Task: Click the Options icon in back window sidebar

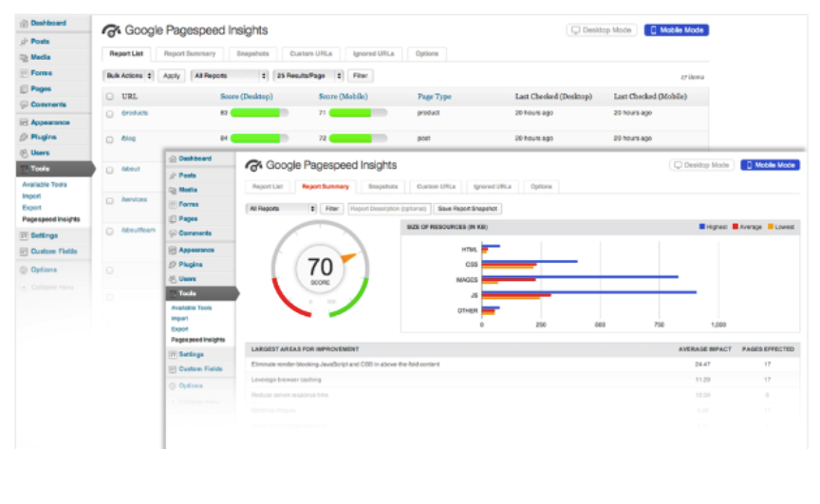Action: (24, 271)
